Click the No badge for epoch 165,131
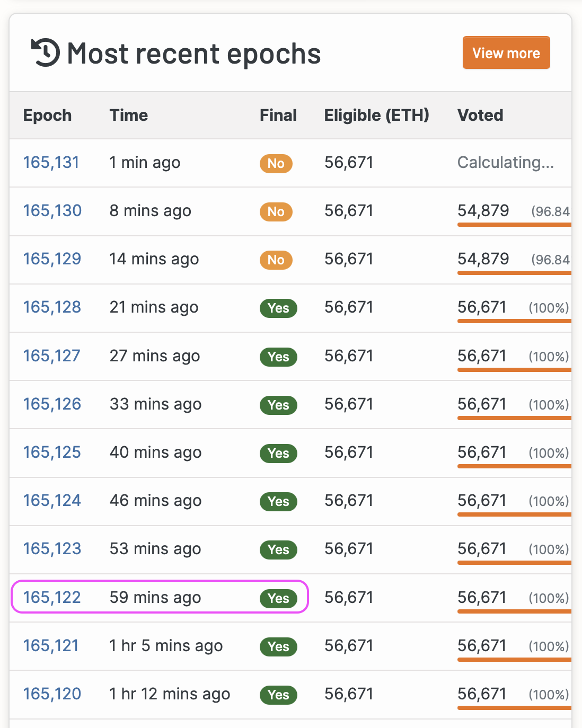This screenshot has width=582, height=728. pos(276,163)
